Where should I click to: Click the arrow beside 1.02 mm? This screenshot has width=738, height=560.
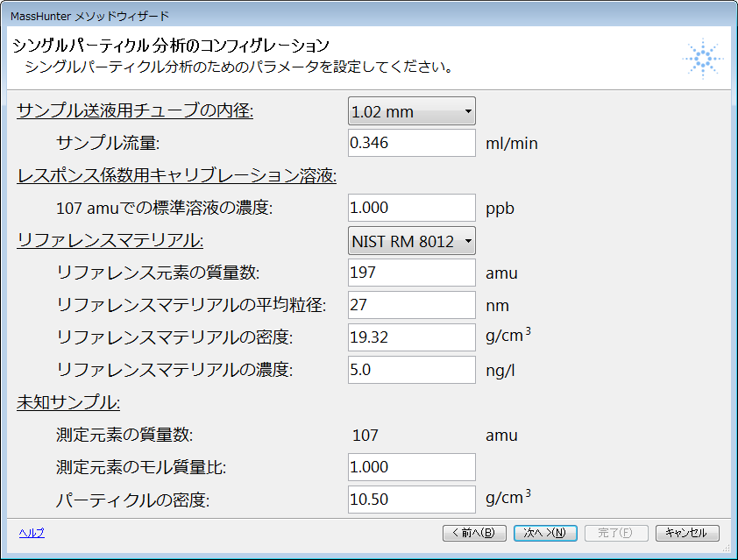(x=468, y=111)
